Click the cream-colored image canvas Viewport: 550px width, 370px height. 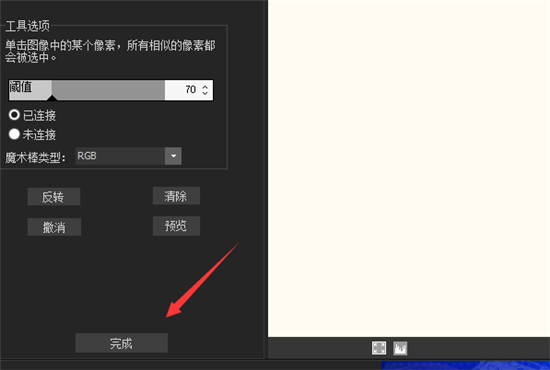409,168
